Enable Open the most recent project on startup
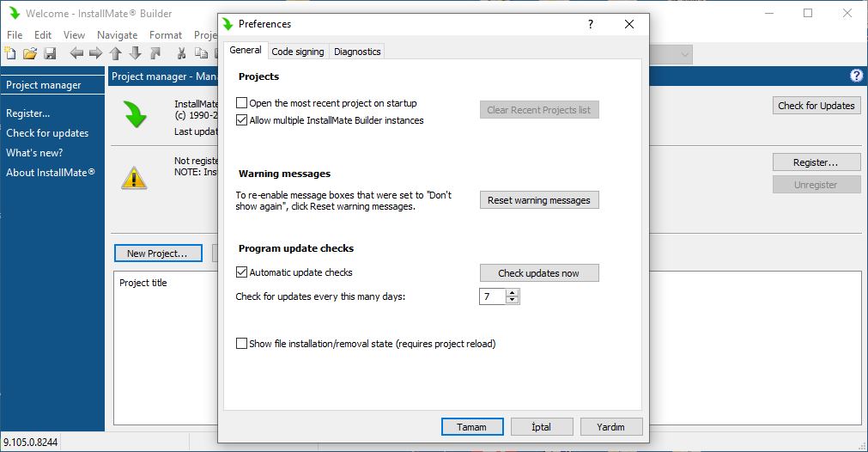Image resolution: width=868 pixels, height=452 pixels. 241,102
